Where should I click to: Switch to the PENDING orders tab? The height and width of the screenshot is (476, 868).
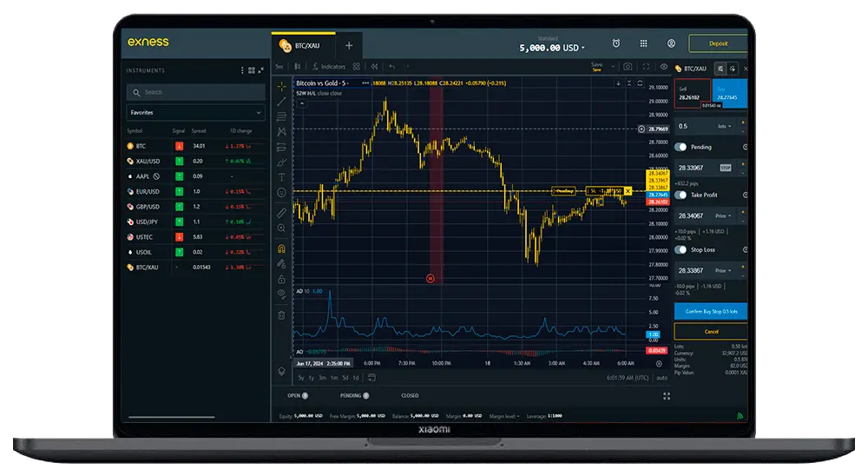click(x=351, y=395)
